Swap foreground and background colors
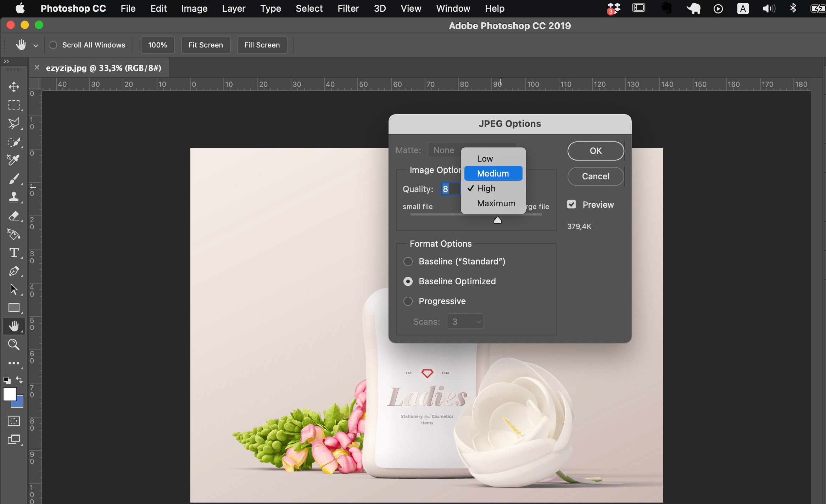This screenshot has height=504, width=826. coord(19,380)
